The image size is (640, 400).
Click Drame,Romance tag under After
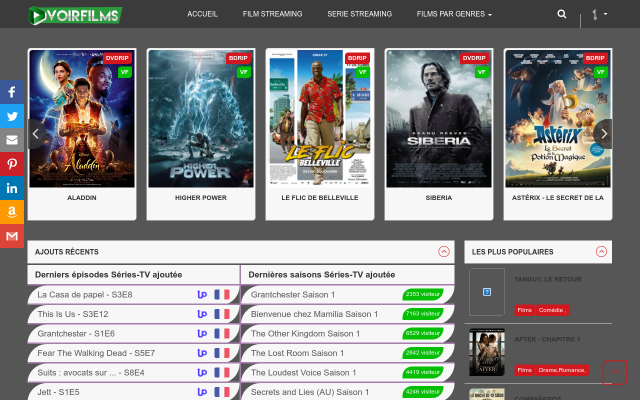click(x=562, y=370)
